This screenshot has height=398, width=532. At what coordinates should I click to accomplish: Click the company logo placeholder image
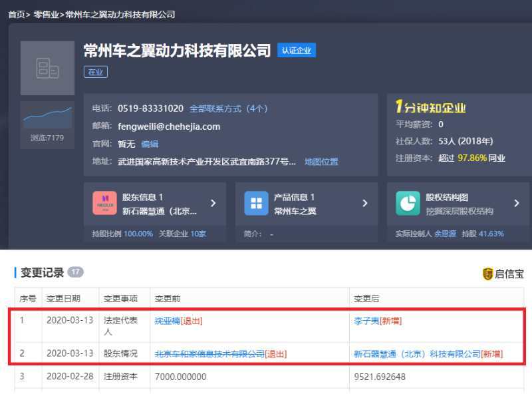(x=47, y=69)
